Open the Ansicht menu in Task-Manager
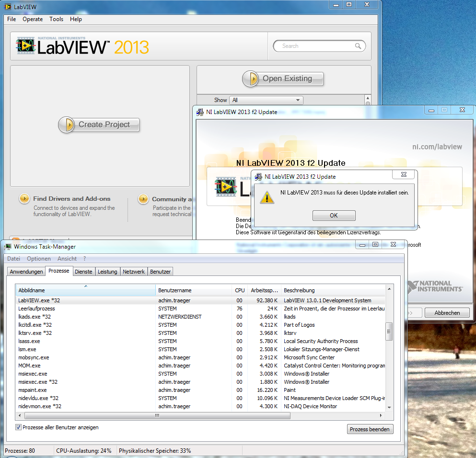 click(67, 259)
